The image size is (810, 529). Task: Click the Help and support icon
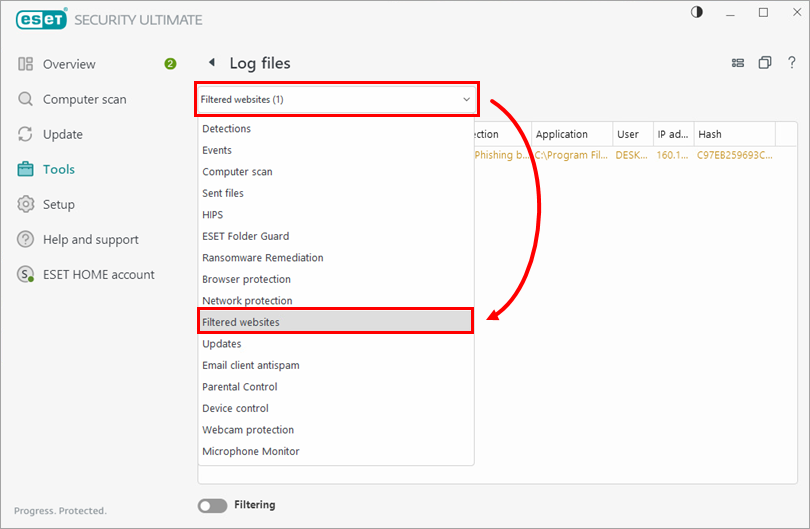point(26,239)
